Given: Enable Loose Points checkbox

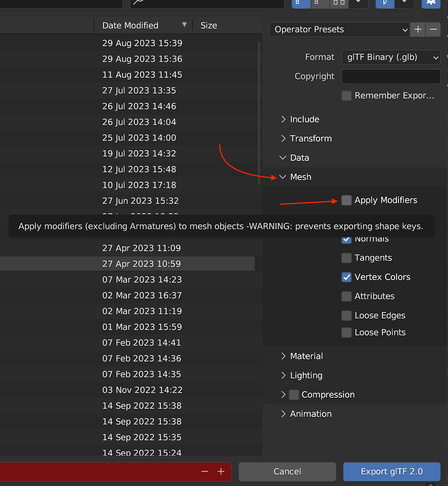Looking at the screenshot, I should point(346,332).
